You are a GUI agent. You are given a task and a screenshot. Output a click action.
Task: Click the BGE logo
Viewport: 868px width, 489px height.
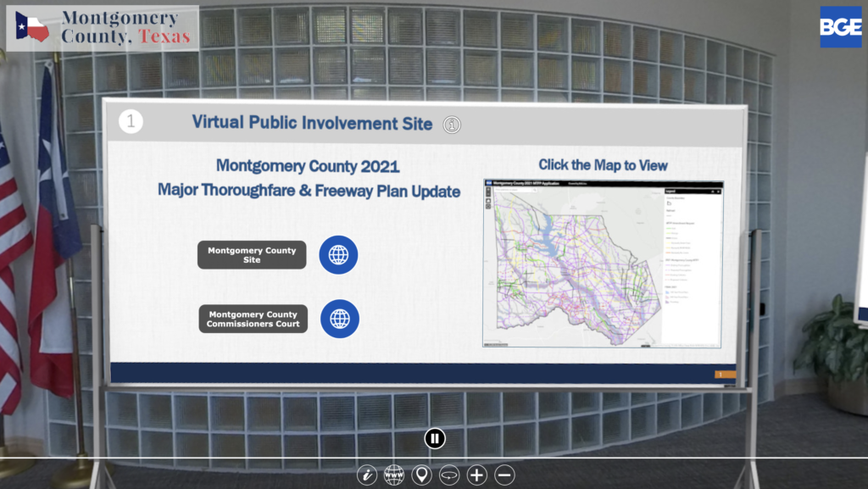pyautogui.click(x=841, y=26)
